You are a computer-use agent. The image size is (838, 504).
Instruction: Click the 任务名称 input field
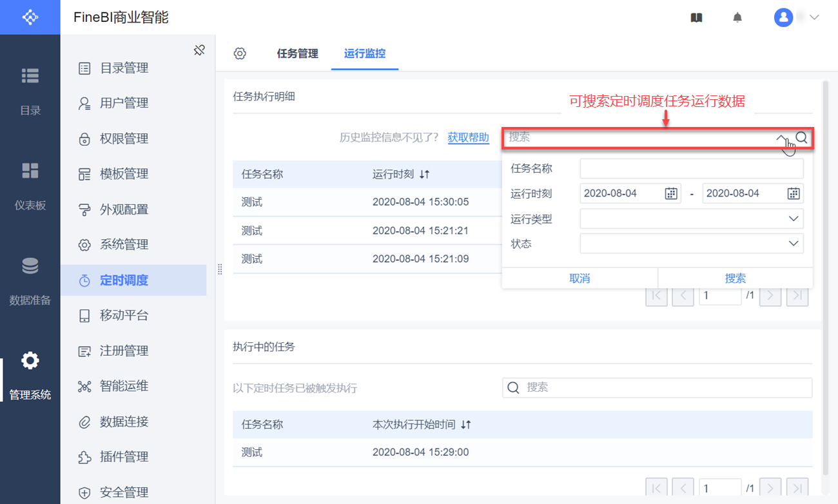(x=692, y=169)
